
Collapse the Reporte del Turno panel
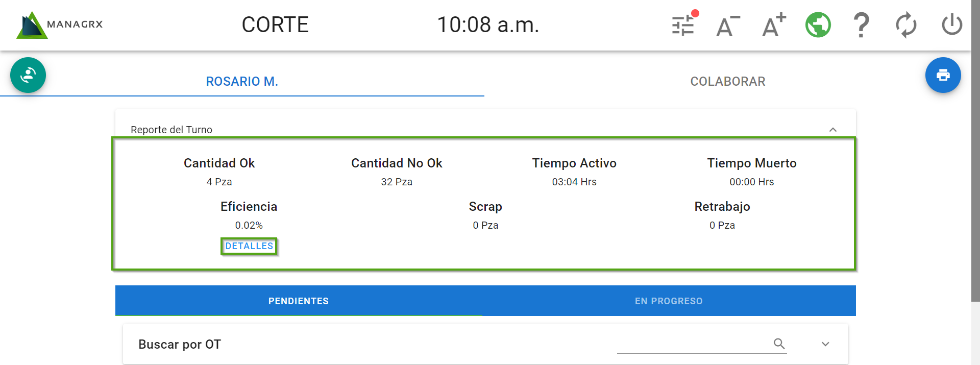[833, 130]
